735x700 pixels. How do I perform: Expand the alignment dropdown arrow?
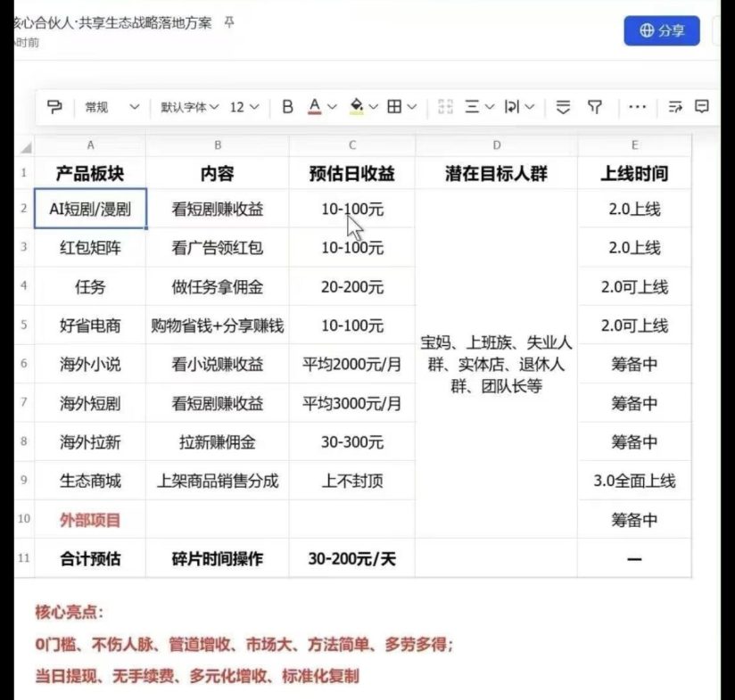[490, 107]
